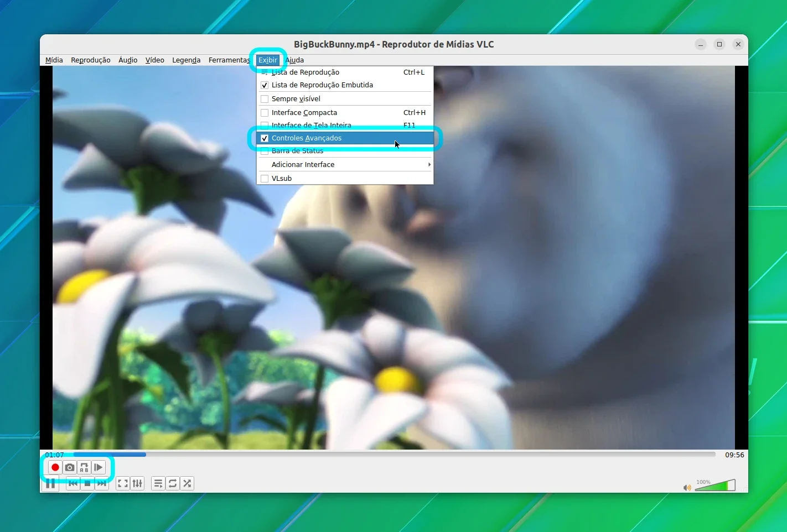
Task: Toggle loop repeat mode
Action: click(x=173, y=483)
